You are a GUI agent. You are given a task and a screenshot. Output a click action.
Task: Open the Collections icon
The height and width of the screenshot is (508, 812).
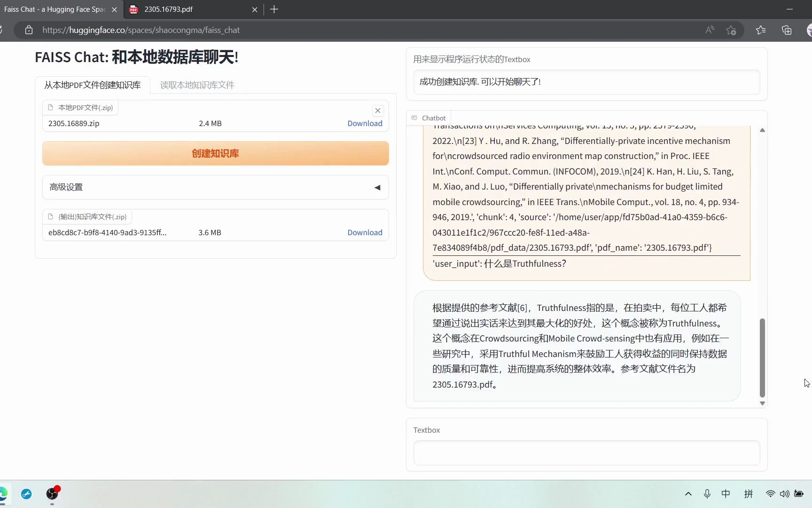[787, 30]
